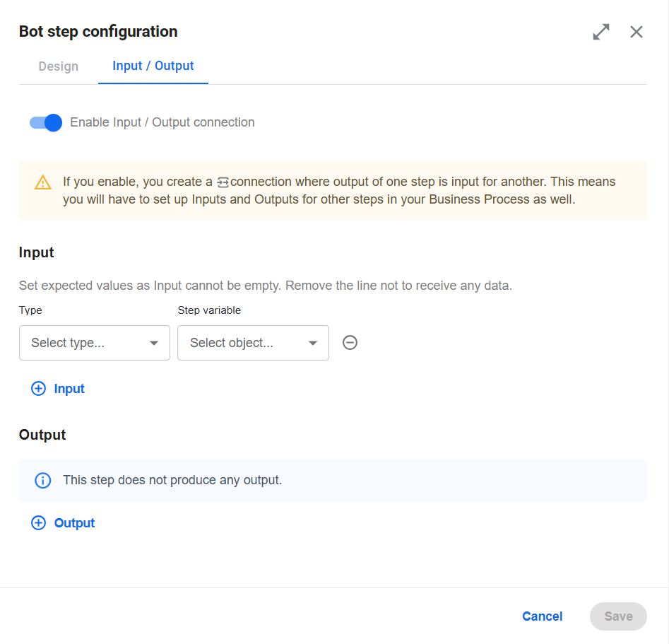Switch to the Design tab
The image size is (669, 644).
coord(59,66)
